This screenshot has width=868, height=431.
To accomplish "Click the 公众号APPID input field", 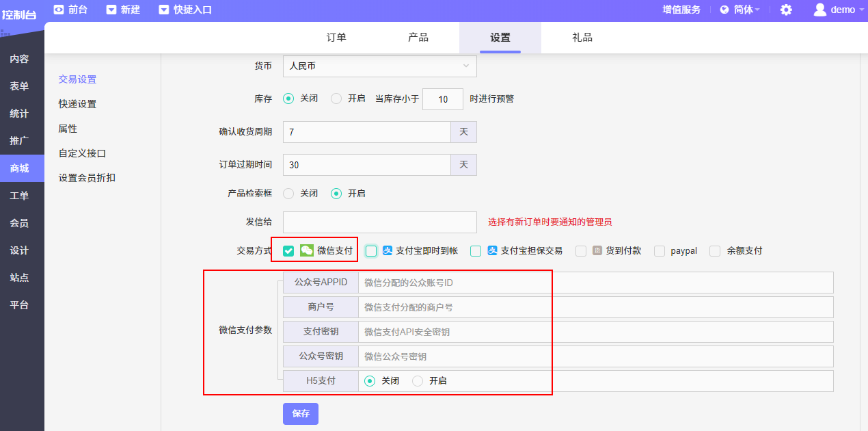I will (x=595, y=283).
